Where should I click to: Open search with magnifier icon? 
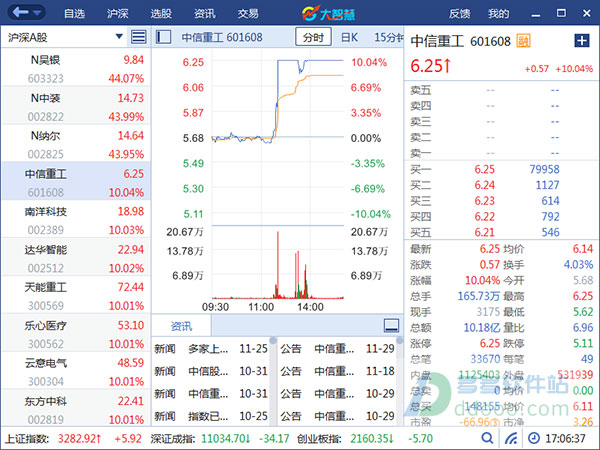487,438
